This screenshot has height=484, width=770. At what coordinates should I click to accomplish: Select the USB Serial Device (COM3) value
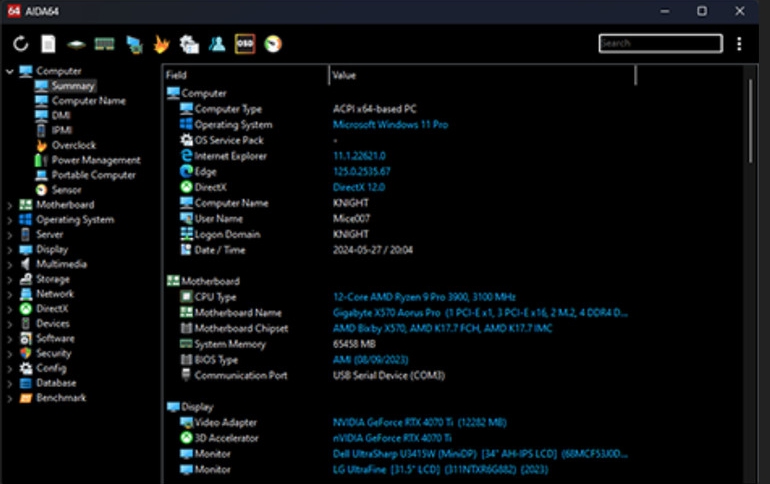tap(389, 376)
